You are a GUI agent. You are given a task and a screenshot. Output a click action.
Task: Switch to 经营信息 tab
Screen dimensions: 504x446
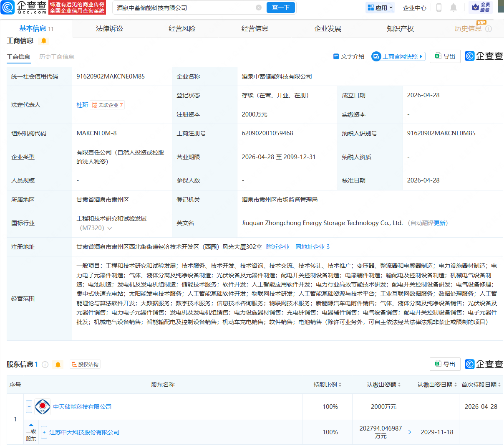(x=255, y=28)
